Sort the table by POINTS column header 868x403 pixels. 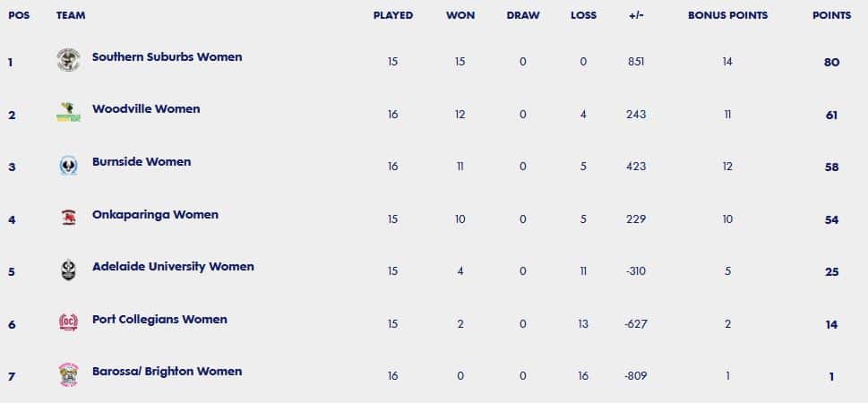(831, 15)
